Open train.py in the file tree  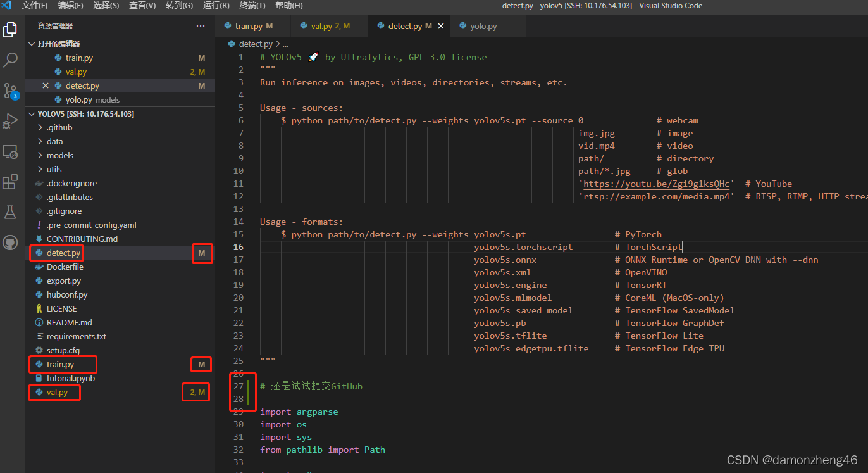[120, 364]
